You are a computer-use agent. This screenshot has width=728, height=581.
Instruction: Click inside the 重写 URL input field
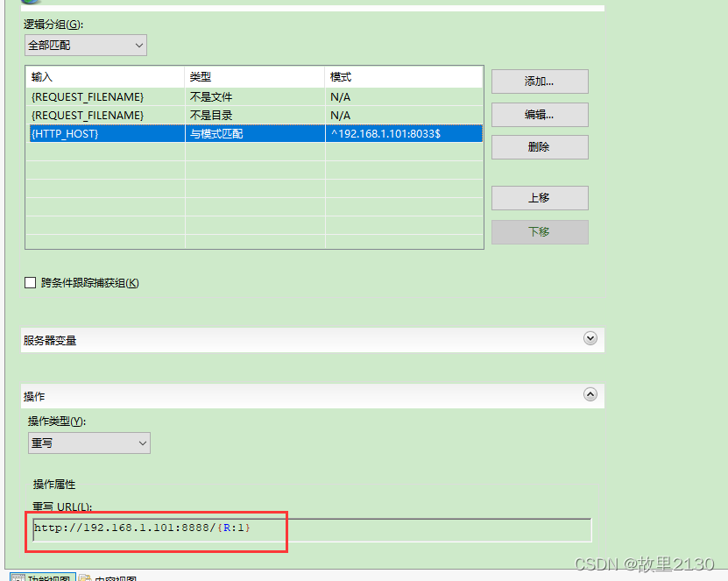[263, 528]
